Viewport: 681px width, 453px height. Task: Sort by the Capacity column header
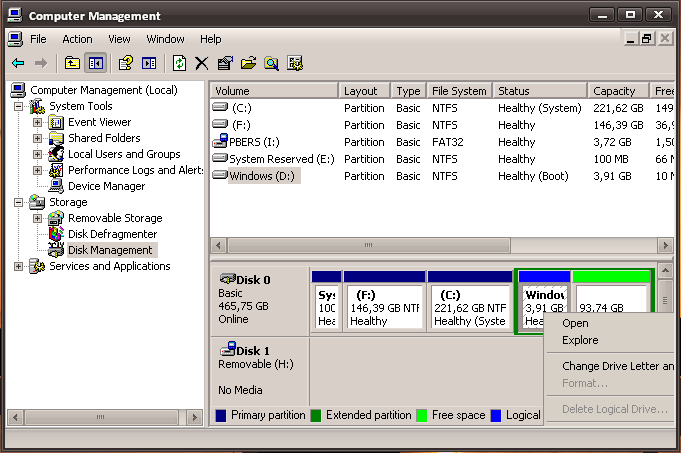click(618, 91)
